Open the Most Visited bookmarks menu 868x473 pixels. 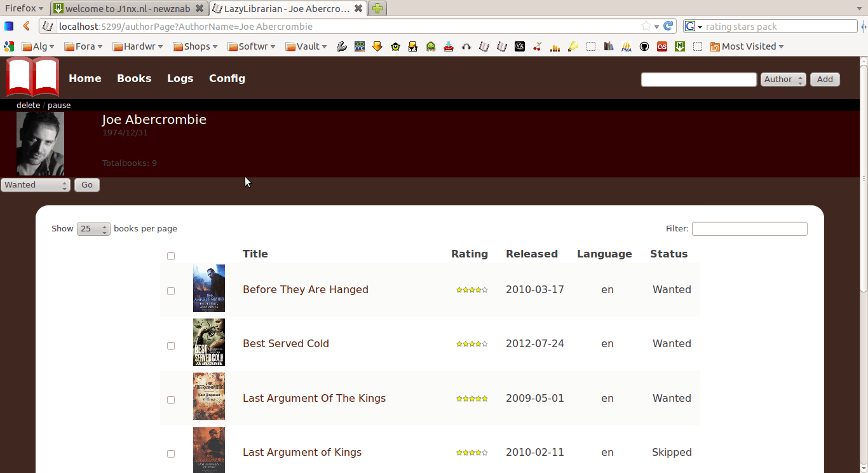tap(747, 46)
